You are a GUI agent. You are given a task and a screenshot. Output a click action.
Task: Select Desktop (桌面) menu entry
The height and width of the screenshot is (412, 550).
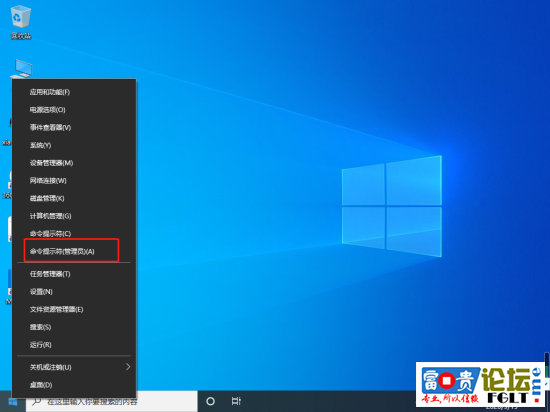[74, 385]
